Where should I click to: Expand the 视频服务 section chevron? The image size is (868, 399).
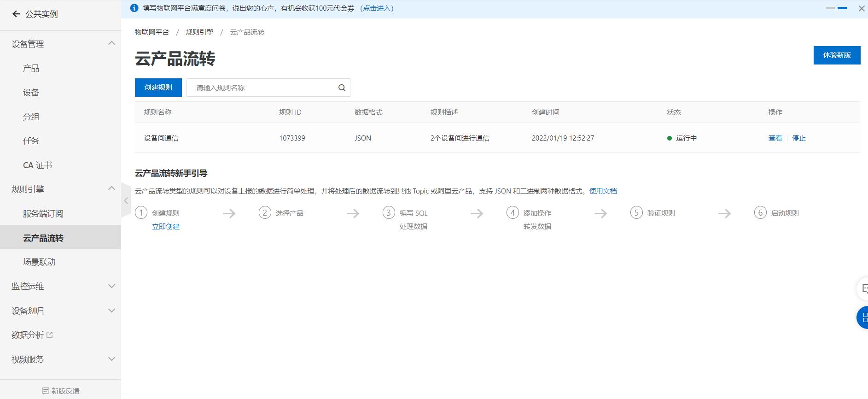click(111, 359)
